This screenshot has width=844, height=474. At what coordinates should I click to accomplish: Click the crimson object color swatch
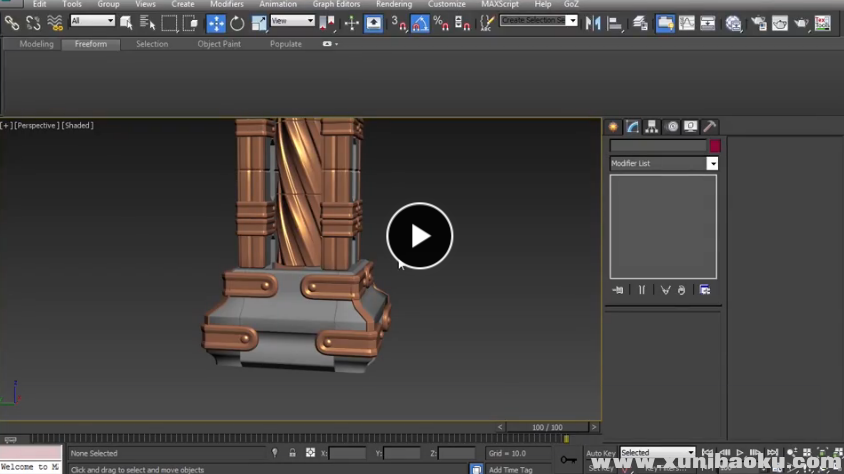[x=715, y=146]
